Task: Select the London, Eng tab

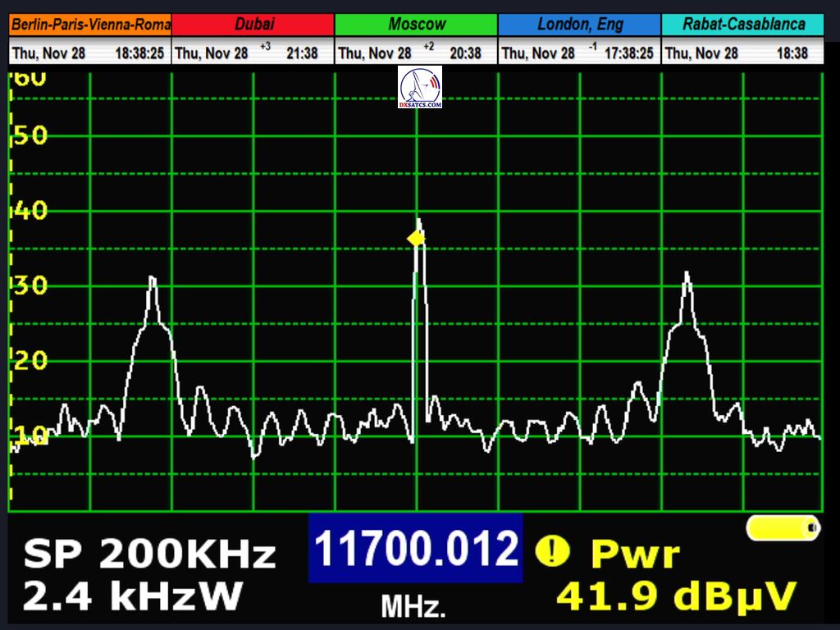Action: click(579, 25)
